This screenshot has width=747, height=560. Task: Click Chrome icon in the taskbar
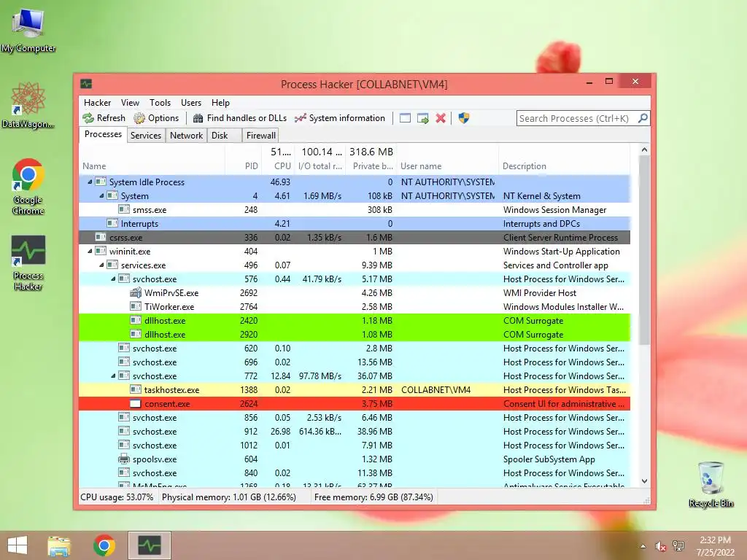pos(104,545)
